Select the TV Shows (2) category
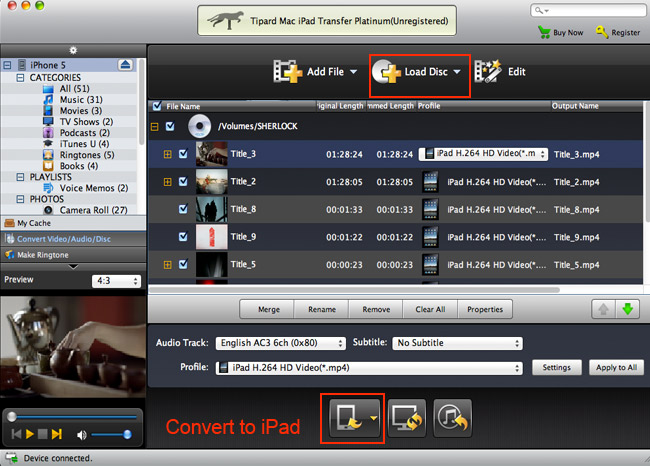Image resolution: width=650 pixels, height=466 pixels. click(86, 122)
